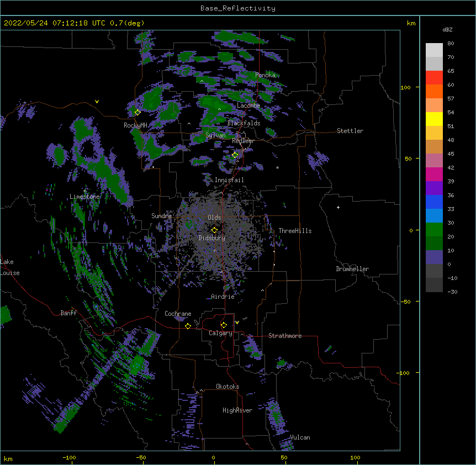
Task: Select the Calgary label
Action: pos(220,333)
